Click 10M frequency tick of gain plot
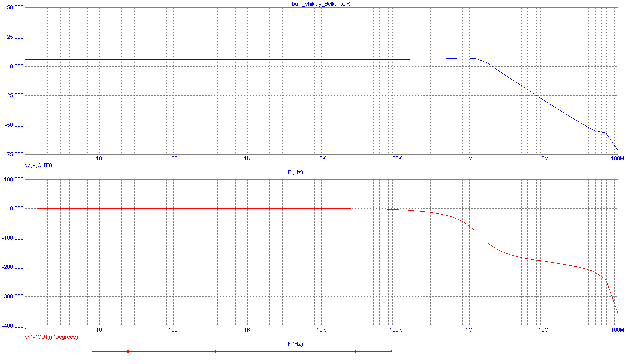Image resolution: width=632 pixels, height=364 pixels. tap(543, 159)
